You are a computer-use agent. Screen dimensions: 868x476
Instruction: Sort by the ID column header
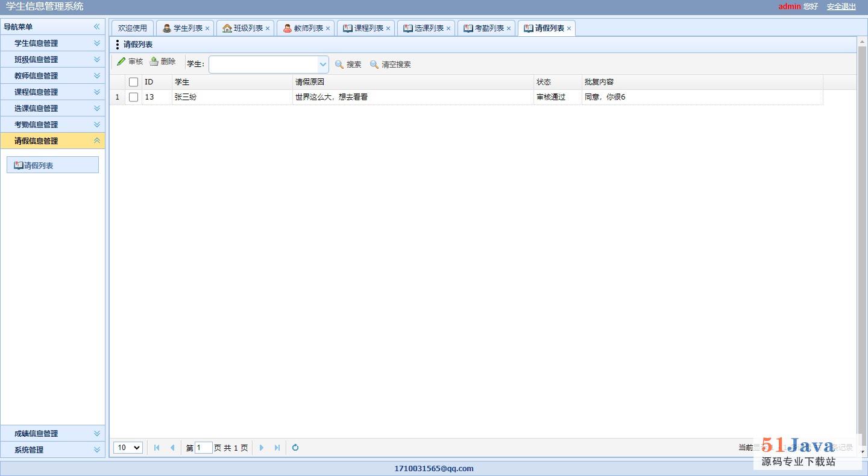157,82
